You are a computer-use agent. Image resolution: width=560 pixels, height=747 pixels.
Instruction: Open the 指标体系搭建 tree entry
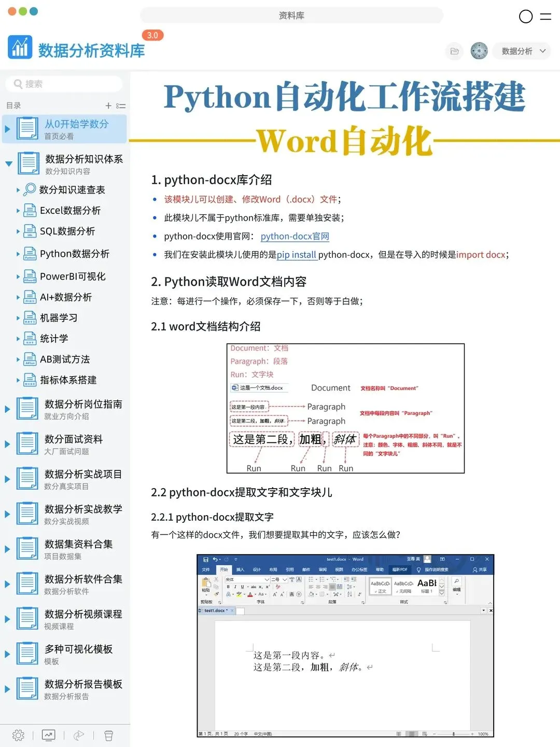pos(68,380)
